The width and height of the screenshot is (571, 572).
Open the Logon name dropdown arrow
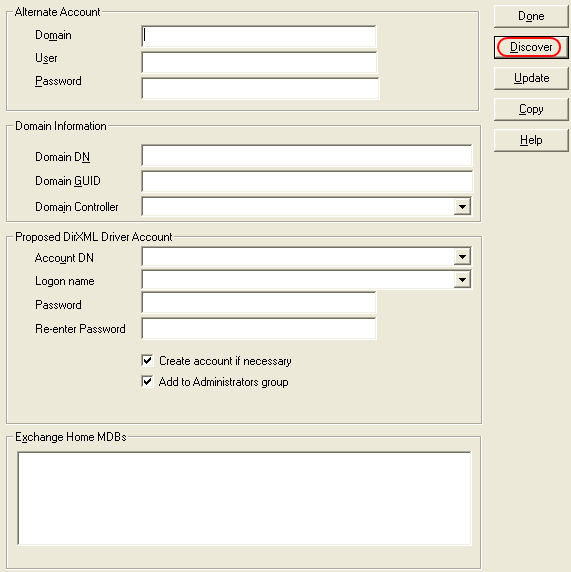(462, 280)
